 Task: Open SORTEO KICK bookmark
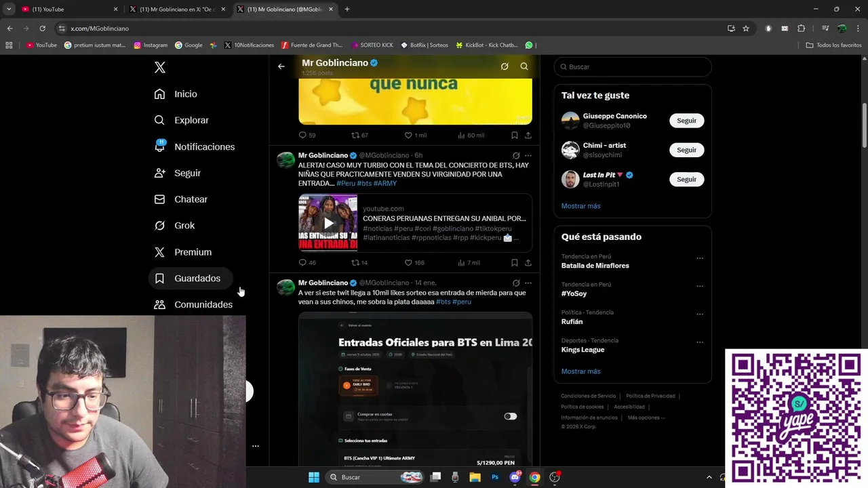(372, 45)
